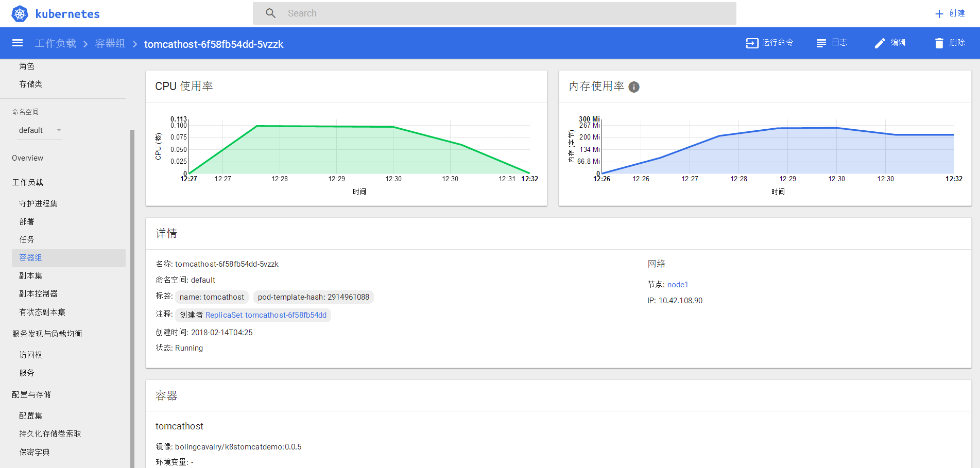Select 角色 in the sidebar
Image resolution: width=980 pixels, height=468 pixels.
(27, 66)
